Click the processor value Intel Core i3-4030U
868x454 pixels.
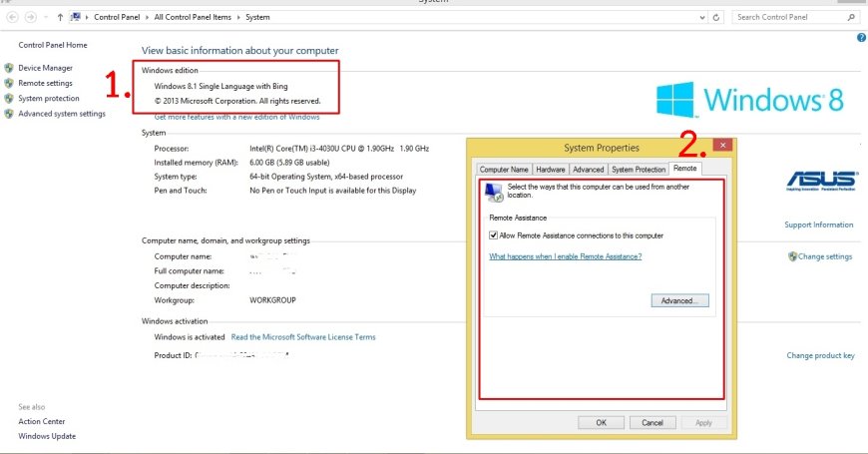[x=339, y=149]
